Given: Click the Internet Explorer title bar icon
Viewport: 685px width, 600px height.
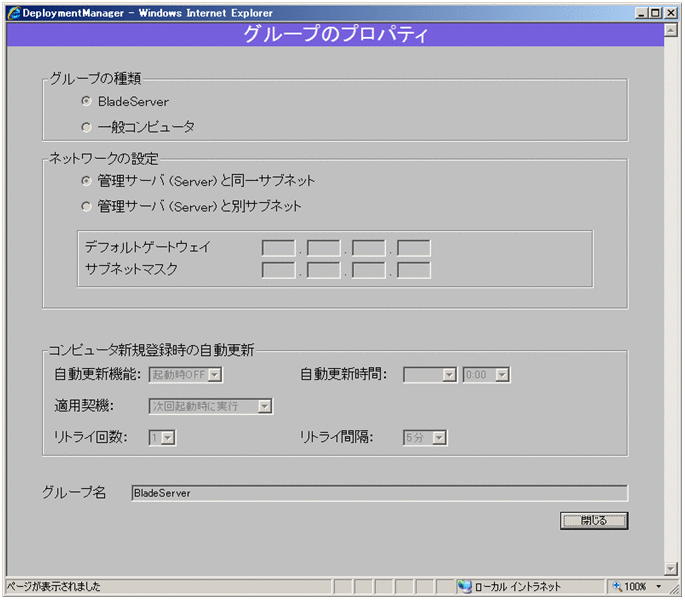Looking at the screenshot, I should point(14,13).
